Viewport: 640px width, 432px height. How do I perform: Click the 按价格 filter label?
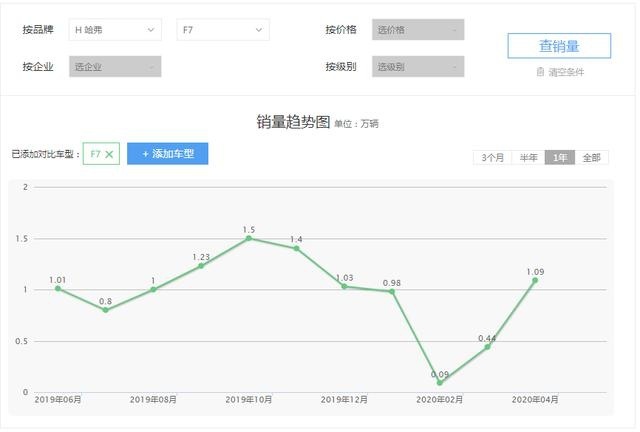tap(341, 29)
